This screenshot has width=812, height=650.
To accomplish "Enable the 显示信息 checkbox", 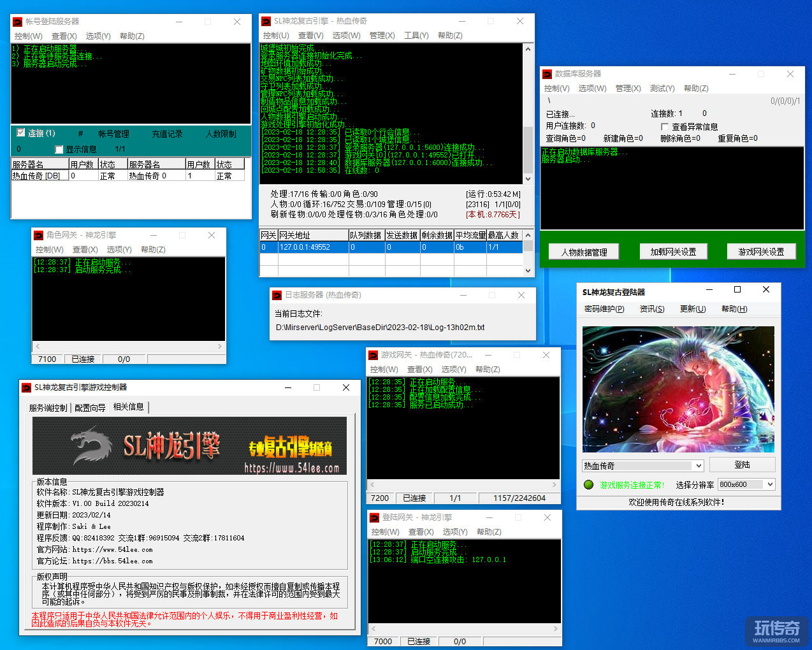I will (x=59, y=149).
